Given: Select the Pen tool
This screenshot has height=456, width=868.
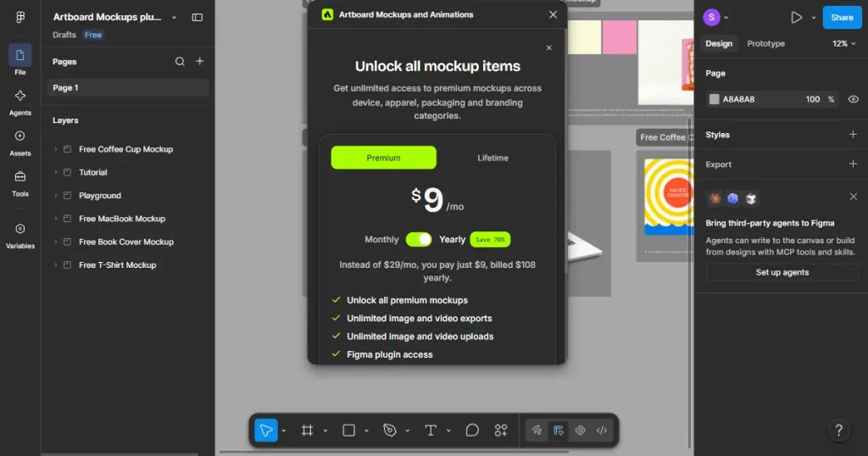Looking at the screenshot, I should [x=390, y=430].
